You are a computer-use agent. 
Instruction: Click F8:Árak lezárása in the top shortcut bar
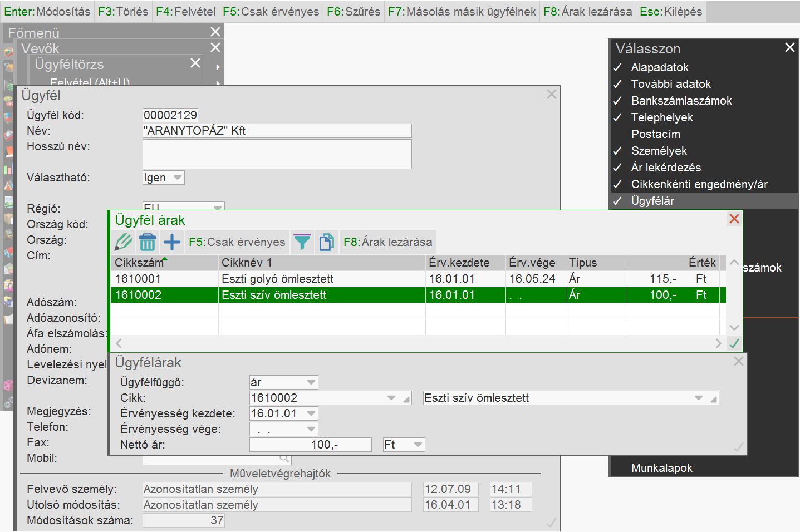point(588,12)
